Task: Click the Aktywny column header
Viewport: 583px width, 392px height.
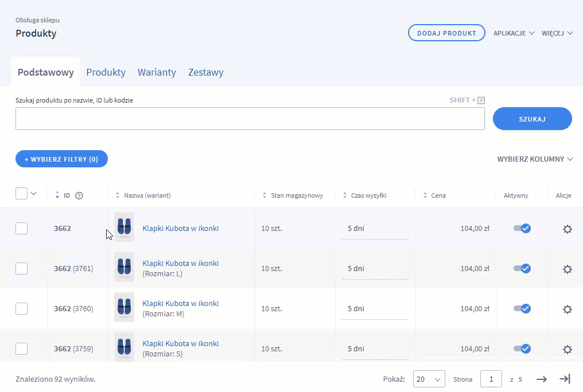Action: tap(516, 195)
